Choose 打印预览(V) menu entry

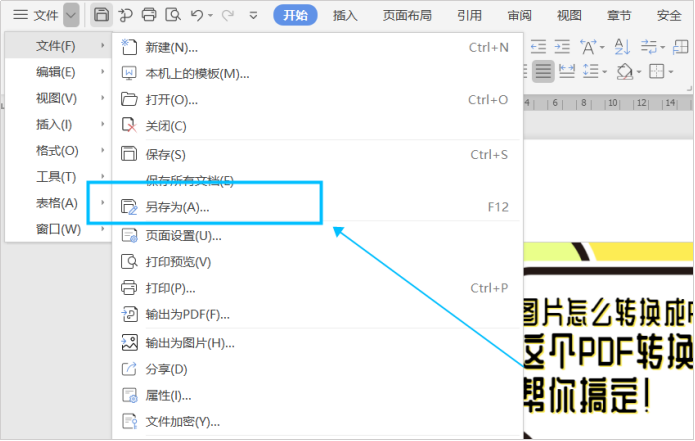pos(317,262)
